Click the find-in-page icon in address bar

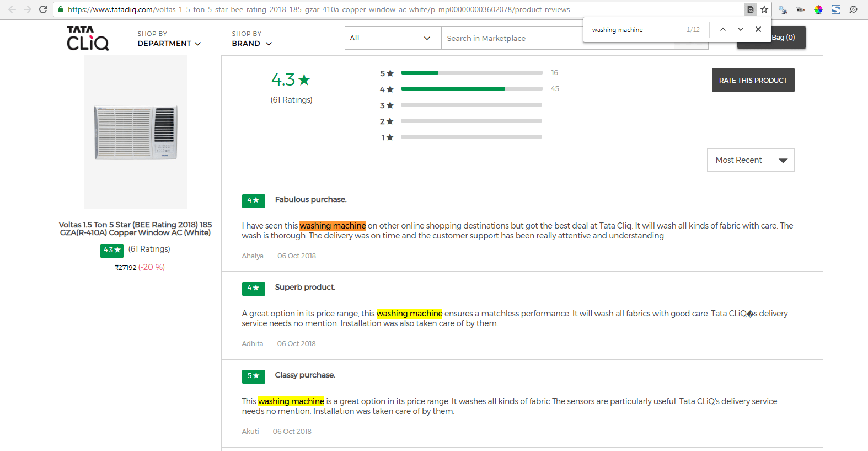pos(751,9)
